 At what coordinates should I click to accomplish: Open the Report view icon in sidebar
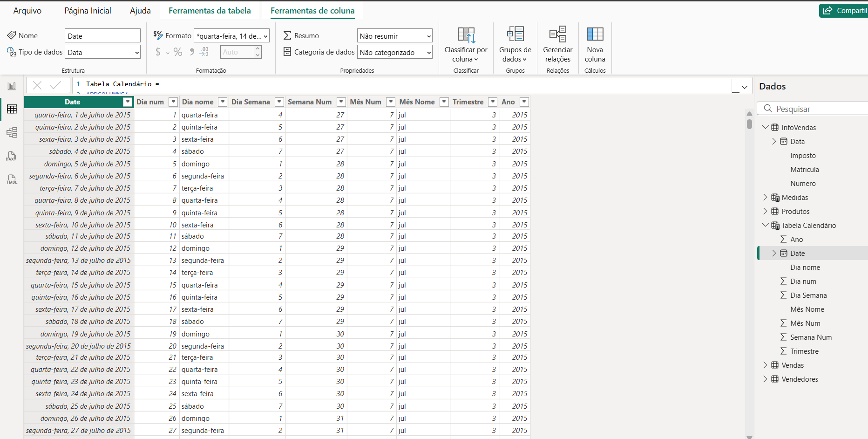(x=12, y=86)
